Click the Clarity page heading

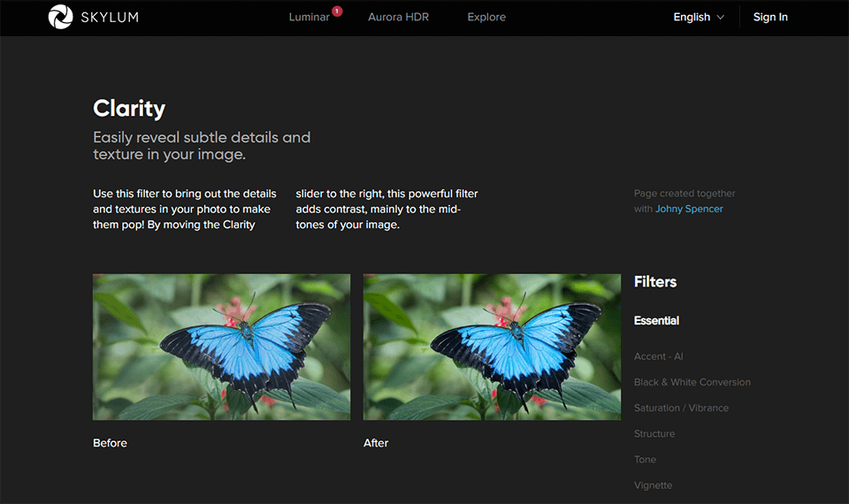[x=129, y=108]
